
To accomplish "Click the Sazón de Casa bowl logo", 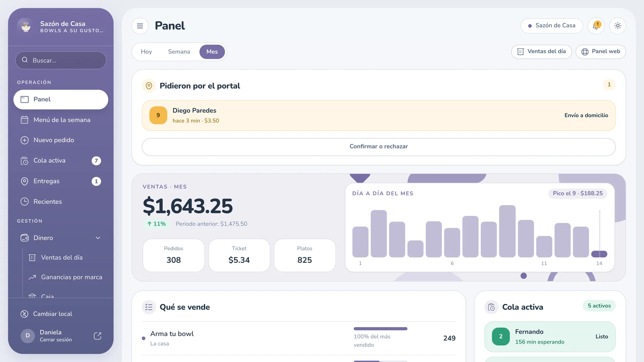I will [x=26, y=26].
